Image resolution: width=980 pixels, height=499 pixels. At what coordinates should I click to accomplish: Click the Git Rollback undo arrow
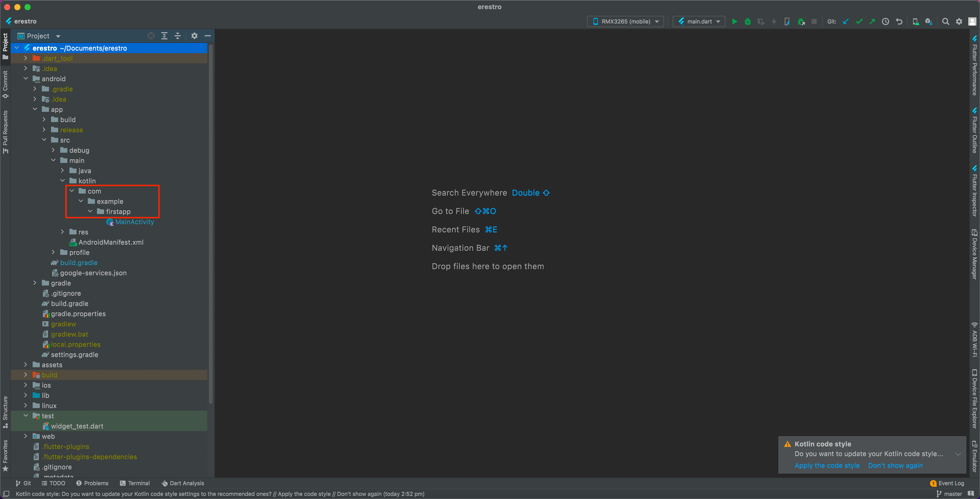[x=899, y=22]
